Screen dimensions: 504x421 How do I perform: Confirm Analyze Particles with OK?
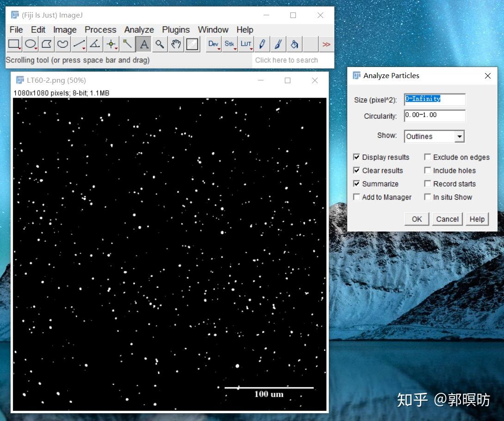[x=416, y=219]
